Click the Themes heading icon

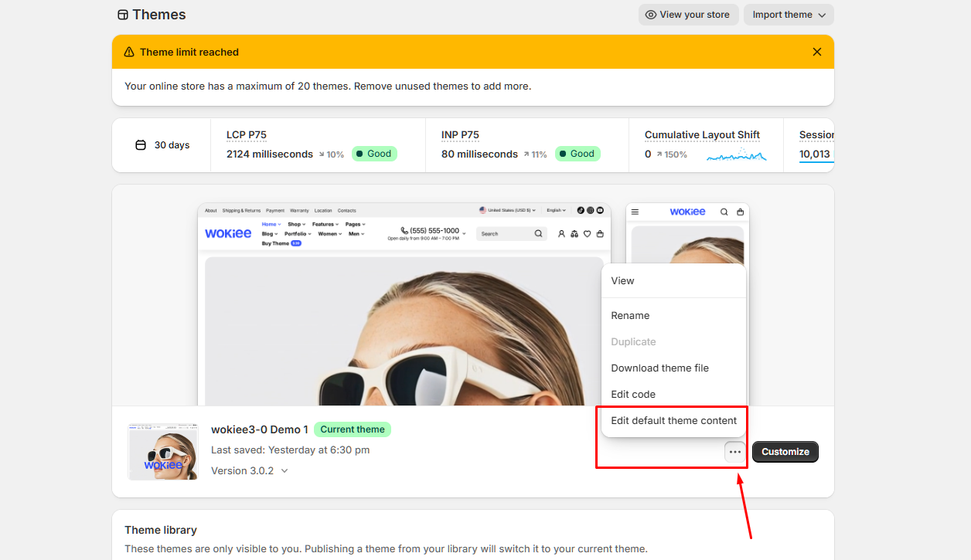click(x=122, y=15)
